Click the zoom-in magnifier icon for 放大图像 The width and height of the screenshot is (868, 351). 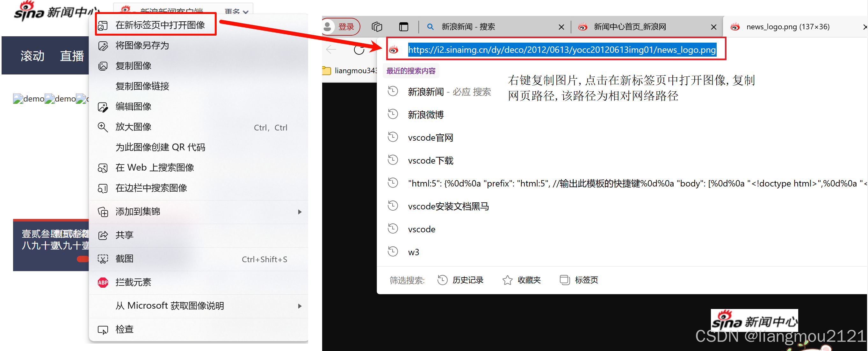103,127
